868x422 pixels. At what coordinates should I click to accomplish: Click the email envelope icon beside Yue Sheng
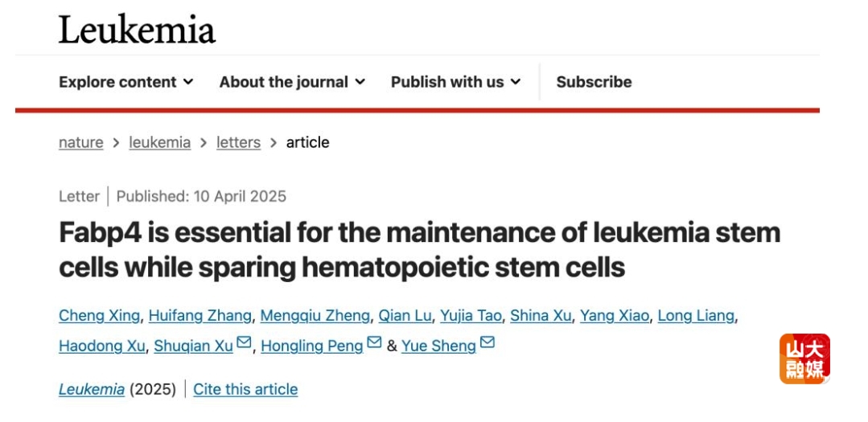pos(487,342)
